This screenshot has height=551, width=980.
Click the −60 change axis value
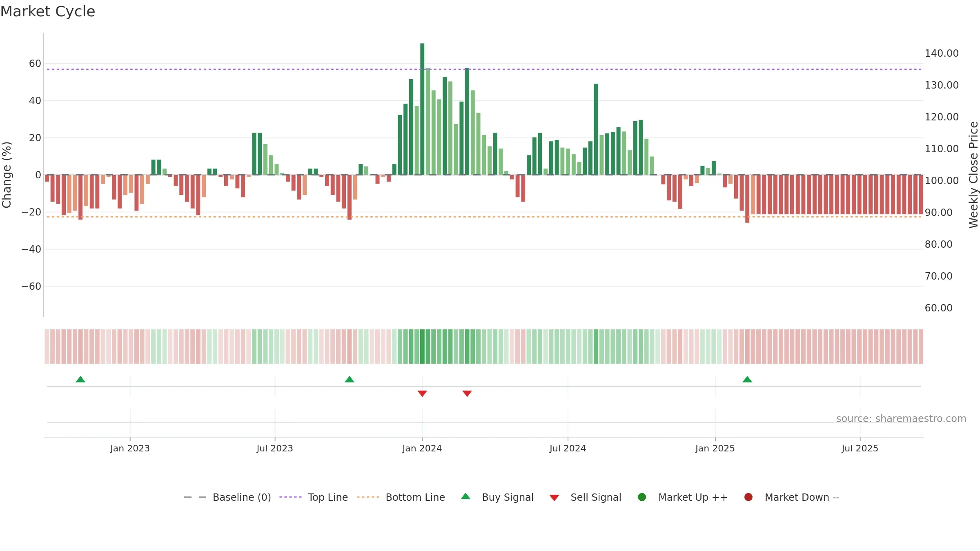[x=31, y=287]
